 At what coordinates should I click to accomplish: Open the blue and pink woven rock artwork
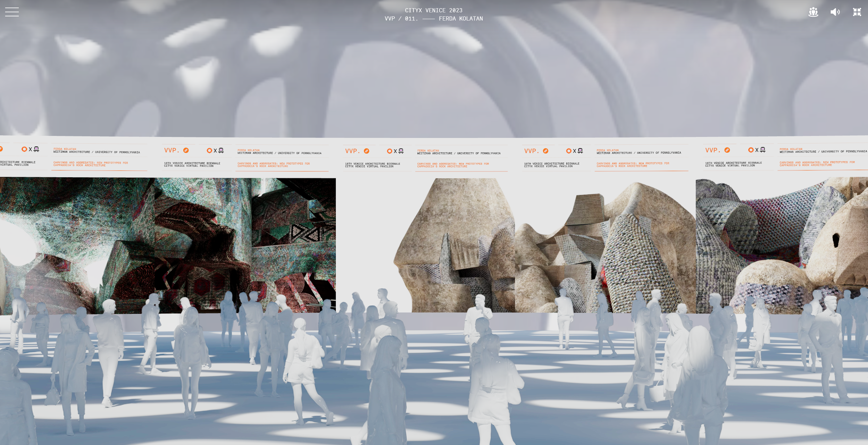(782, 245)
